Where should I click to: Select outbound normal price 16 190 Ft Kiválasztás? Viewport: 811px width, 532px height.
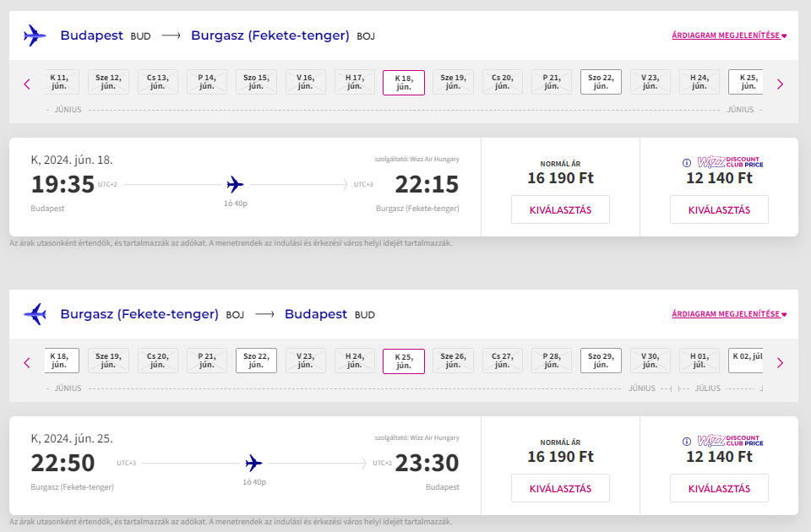[560, 209]
